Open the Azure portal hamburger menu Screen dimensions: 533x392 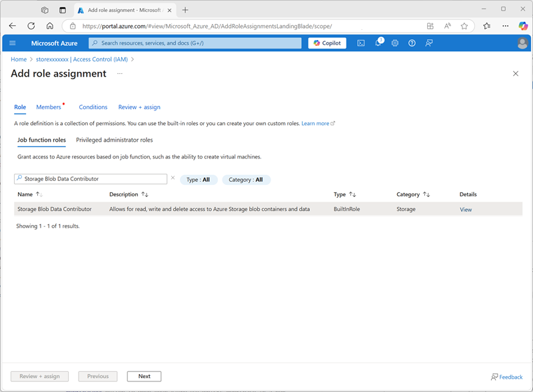13,43
